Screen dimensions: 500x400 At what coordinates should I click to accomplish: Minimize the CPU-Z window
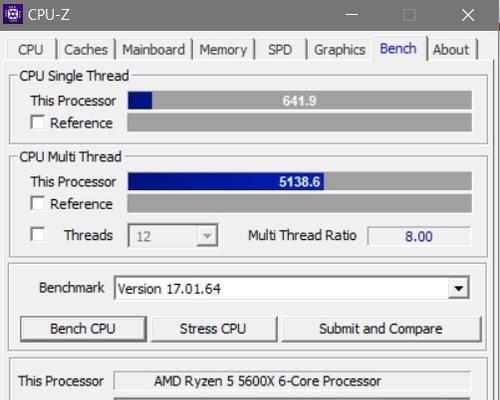coord(351,15)
